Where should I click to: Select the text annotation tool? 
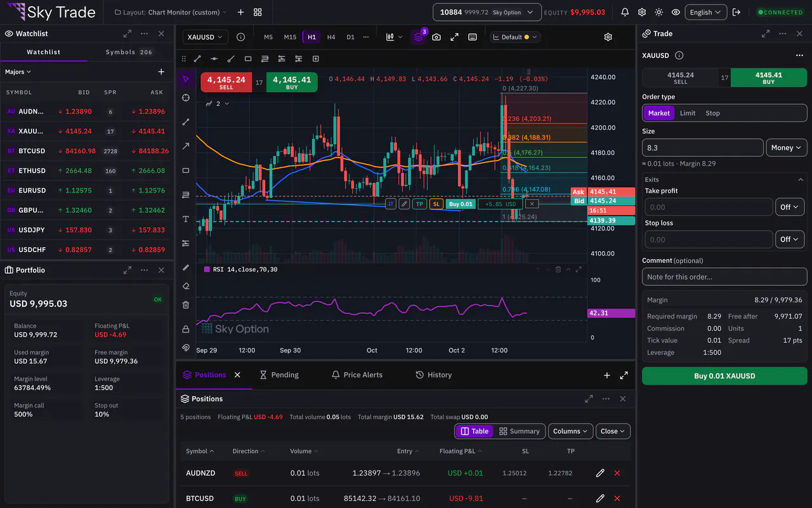click(186, 219)
